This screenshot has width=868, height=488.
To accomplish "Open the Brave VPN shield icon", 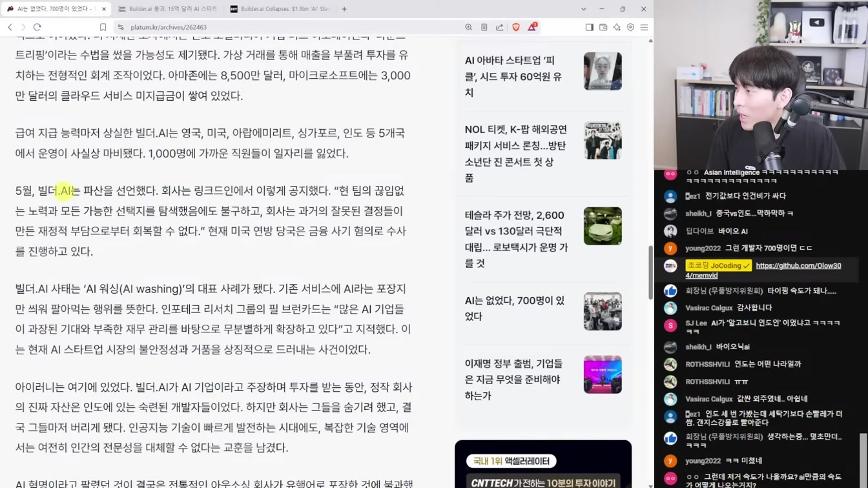I will tap(630, 27).
